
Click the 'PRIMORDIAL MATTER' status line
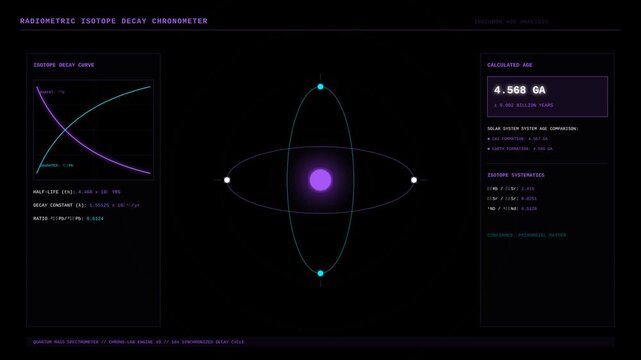(527, 235)
